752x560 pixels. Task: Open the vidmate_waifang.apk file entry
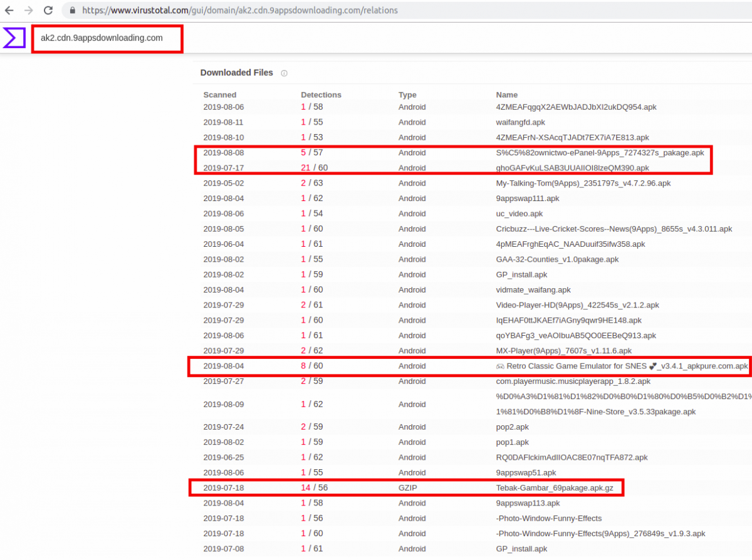pyautogui.click(x=533, y=290)
